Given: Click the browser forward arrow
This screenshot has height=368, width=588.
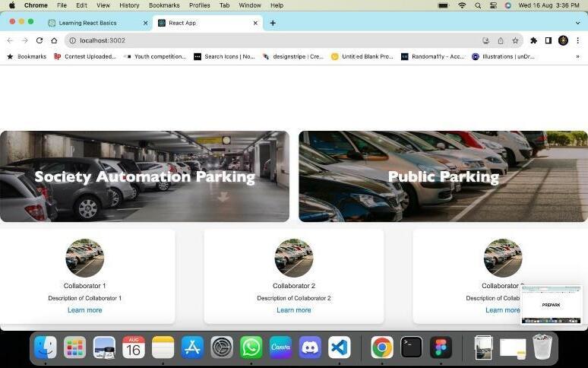Looking at the screenshot, I should pyautogui.click(x=25, y=40).
